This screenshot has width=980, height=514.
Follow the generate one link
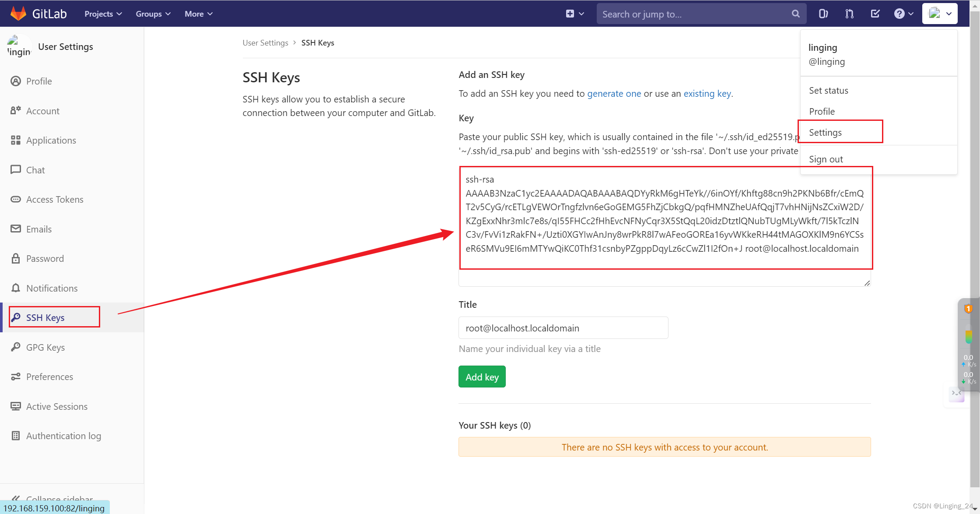click(x=614, y=93)
